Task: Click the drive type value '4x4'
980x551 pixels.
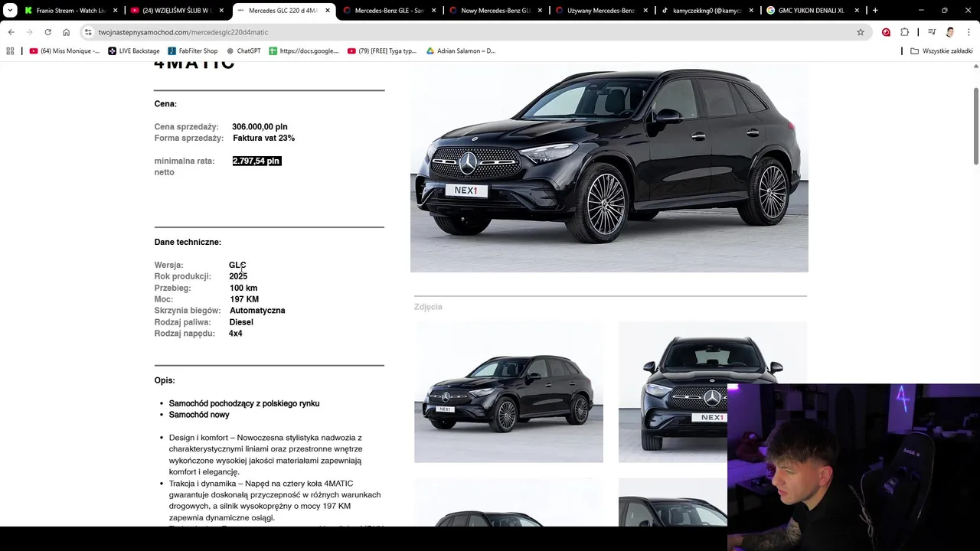Action: pyautogui.click(x=236, y=334)
